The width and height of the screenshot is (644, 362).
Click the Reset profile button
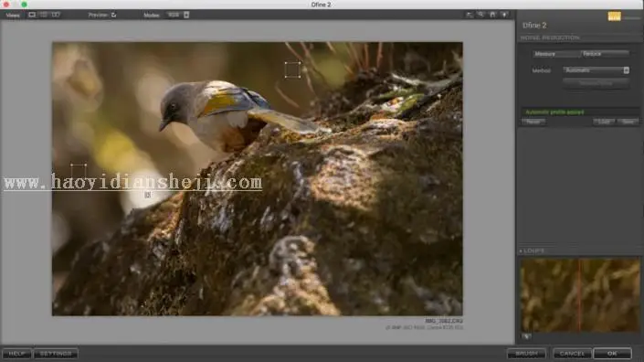click(x=533, y=122)
